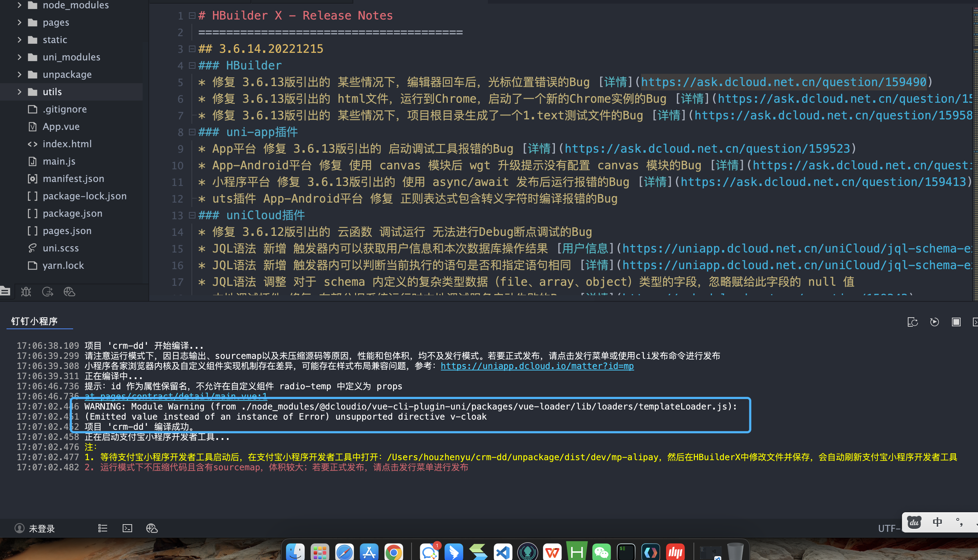Image resolution: width=978 pixels, height=560 pixels.
Task: Stop the running DingTalk mini program
Action: [x=956, y=322]
